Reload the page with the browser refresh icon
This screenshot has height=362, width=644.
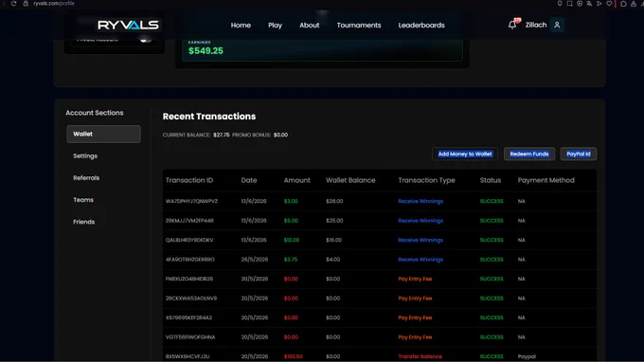tap(13, 3)
